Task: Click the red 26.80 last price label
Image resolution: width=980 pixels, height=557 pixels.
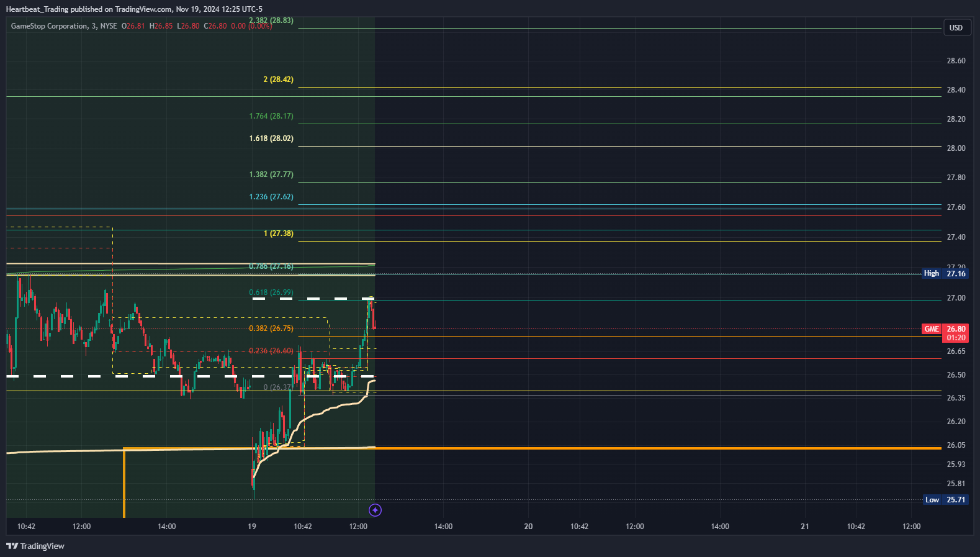Action: click(x=956, y=329)
